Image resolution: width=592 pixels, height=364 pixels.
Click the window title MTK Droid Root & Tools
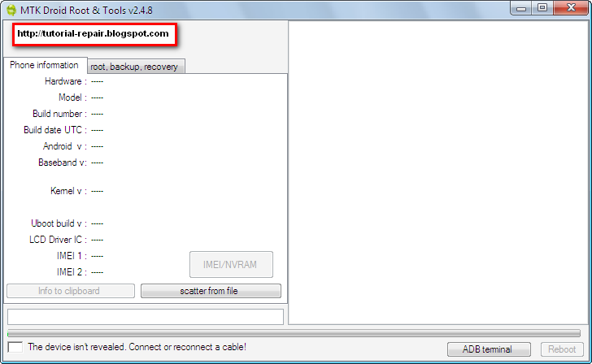point(86,11)
